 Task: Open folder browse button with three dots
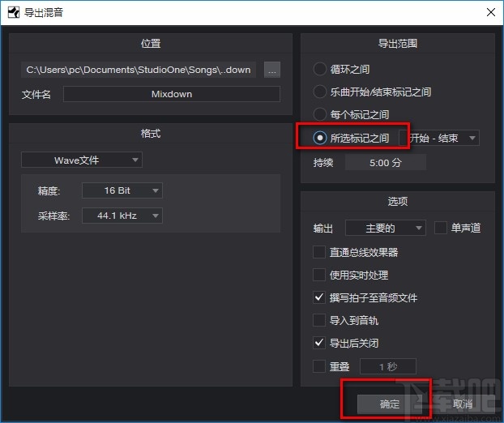272,70
